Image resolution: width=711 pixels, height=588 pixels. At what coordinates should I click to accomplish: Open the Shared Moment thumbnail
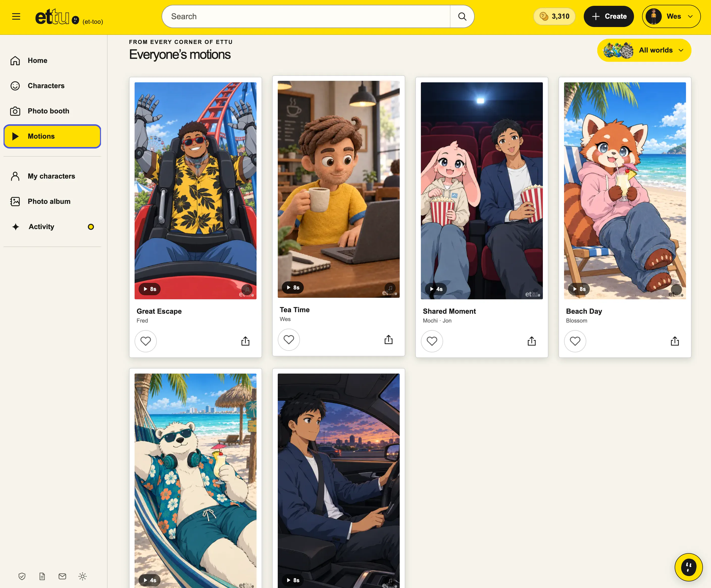[x=482, y=191]
